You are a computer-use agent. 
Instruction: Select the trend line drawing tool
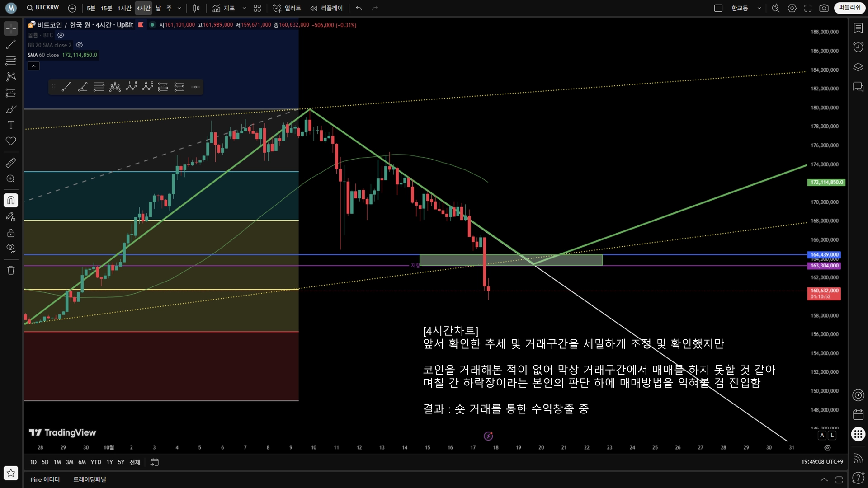[x=11, y=44]
